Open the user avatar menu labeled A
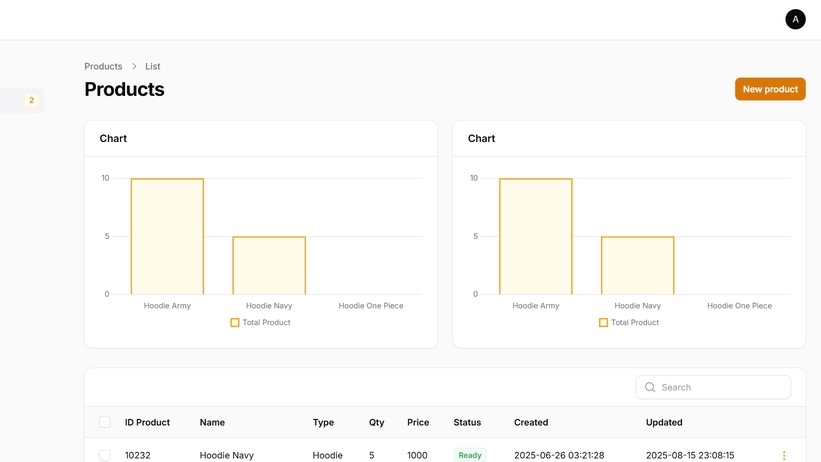 click(x=795, y=19)
